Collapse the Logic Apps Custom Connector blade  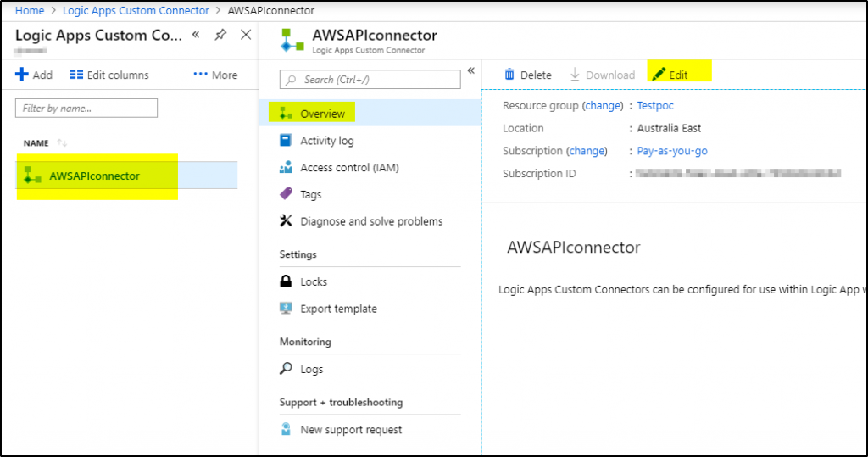[x=196, y=35]
